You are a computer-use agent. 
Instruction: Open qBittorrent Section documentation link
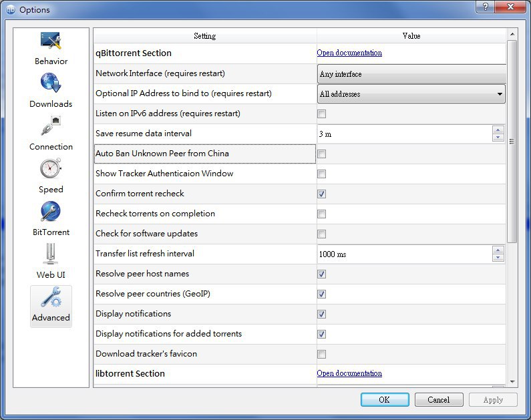349,53
